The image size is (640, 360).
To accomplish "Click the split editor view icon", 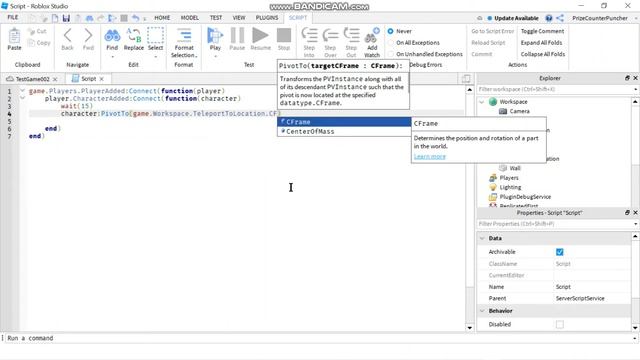I will pos(466,78).
